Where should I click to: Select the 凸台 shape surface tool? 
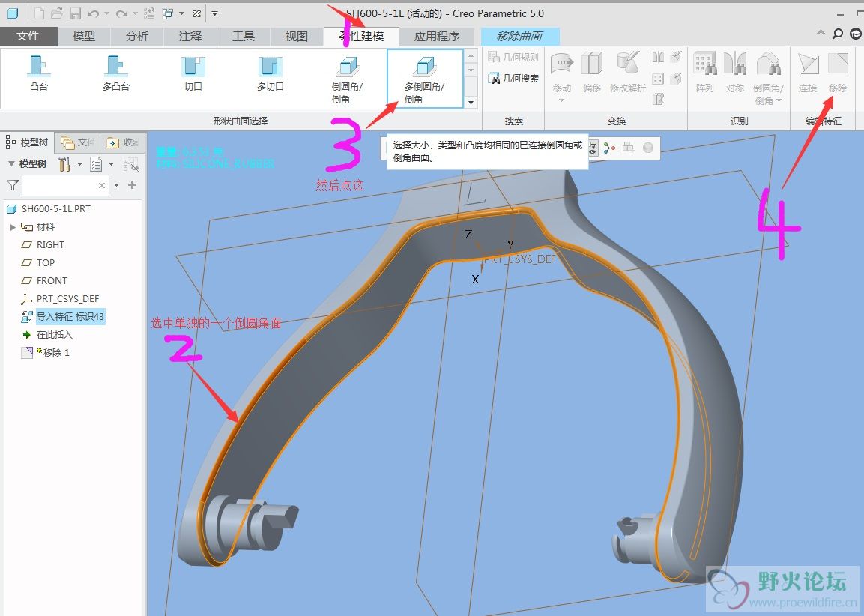pos(38,73)
